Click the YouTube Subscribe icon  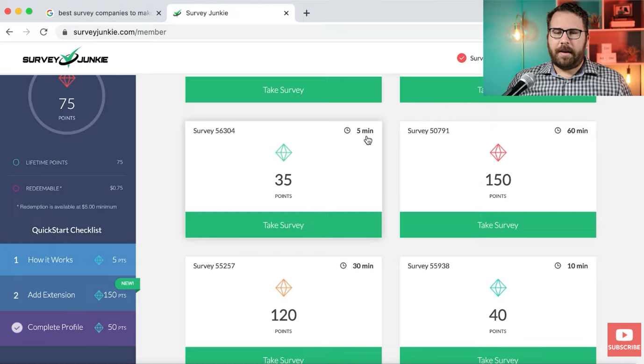[624, 339]
